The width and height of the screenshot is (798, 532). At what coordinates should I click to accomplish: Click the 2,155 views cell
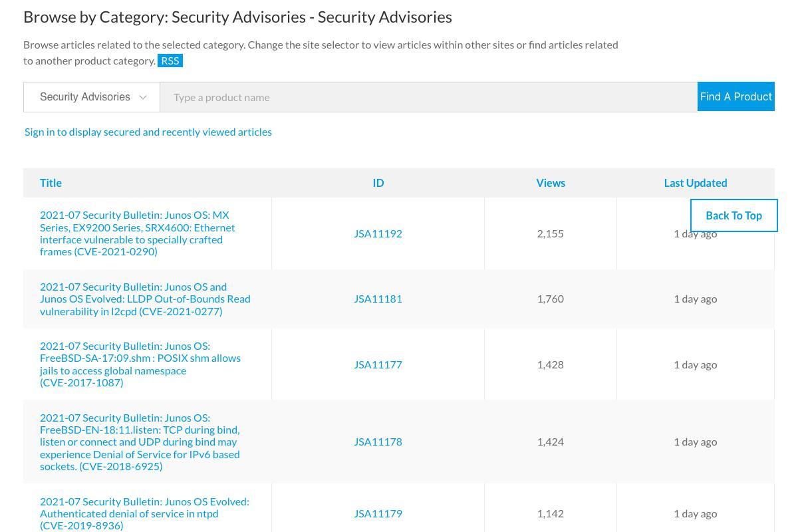(551, 233)
